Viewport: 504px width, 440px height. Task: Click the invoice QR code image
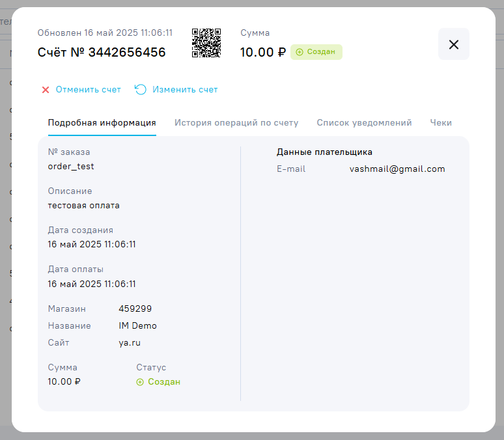206,43
